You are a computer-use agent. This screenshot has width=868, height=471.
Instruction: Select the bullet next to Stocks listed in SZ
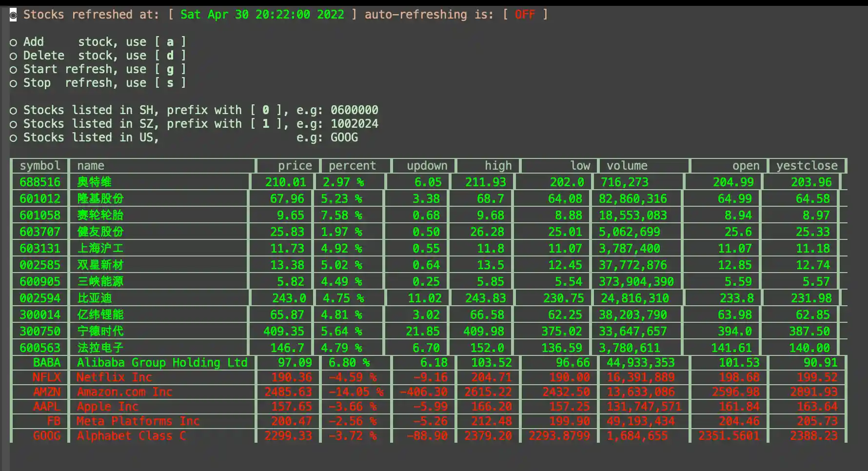13,124
